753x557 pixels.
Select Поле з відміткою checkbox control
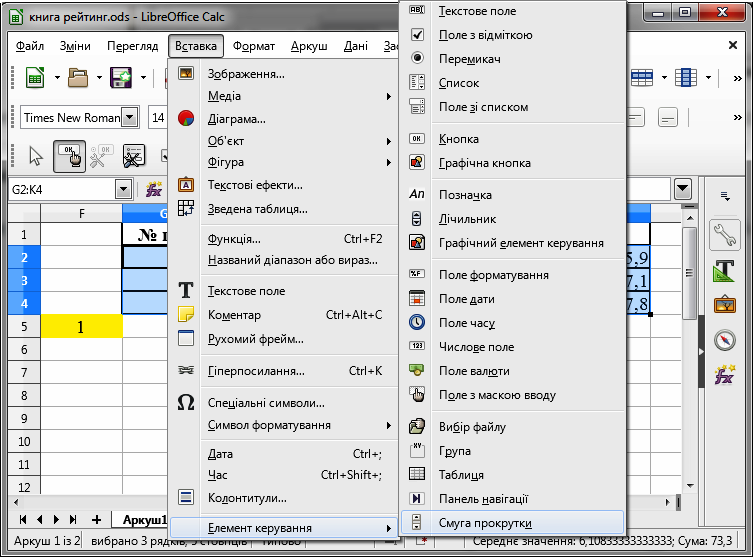click(x=512, y=35)
